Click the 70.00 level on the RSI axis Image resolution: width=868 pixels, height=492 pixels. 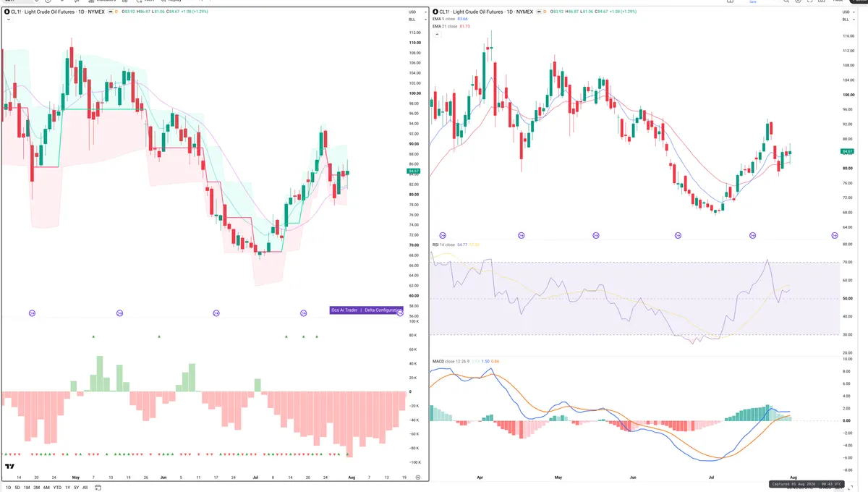click(x=848, y=262)
